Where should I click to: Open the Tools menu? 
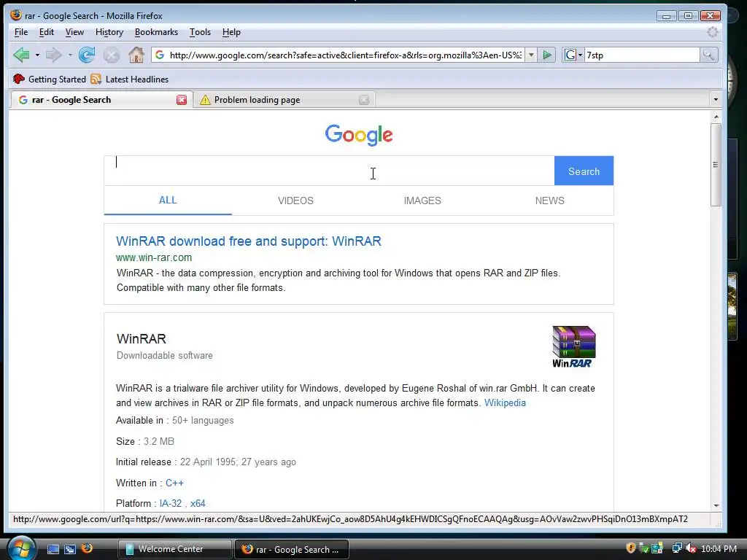click(x=200, y=32)
